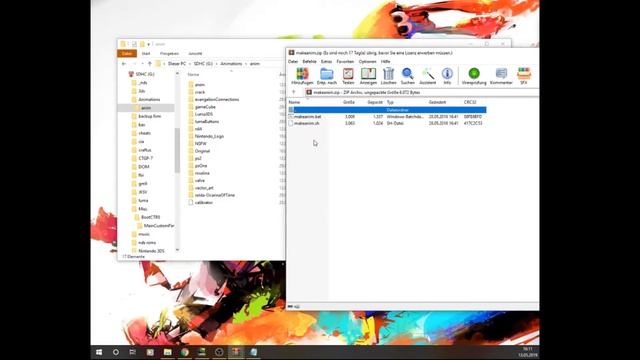Sort archive list by Gepackt column
This screenshot has height=360, width=640.
(375, 102)
